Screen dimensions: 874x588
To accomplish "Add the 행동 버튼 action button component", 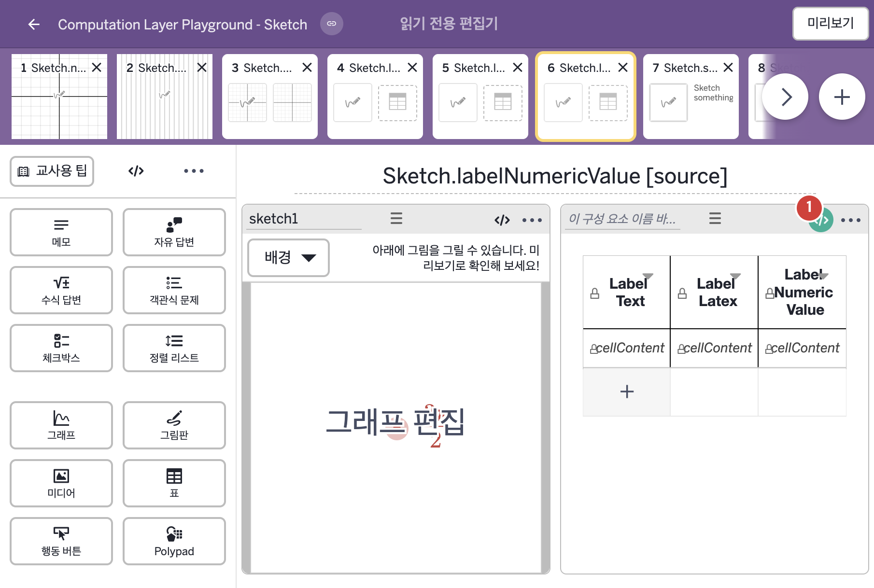I will pyautogui.click(x=61, y=541).
